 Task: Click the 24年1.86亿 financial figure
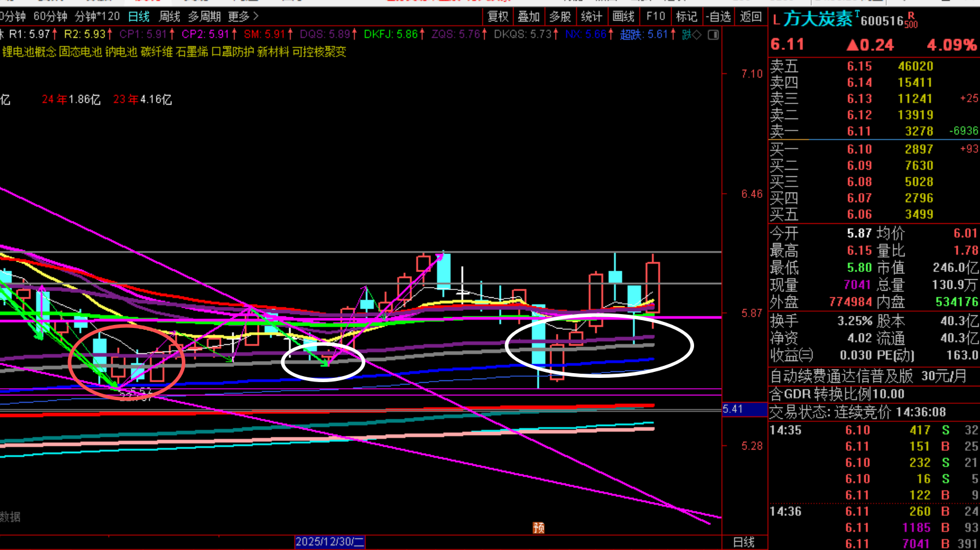(x=71, y=99)
